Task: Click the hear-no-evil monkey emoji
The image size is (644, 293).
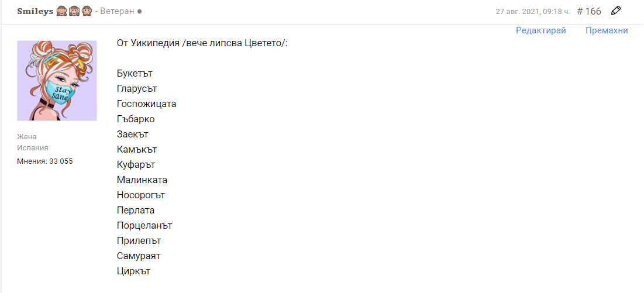Action: (74, 11)
